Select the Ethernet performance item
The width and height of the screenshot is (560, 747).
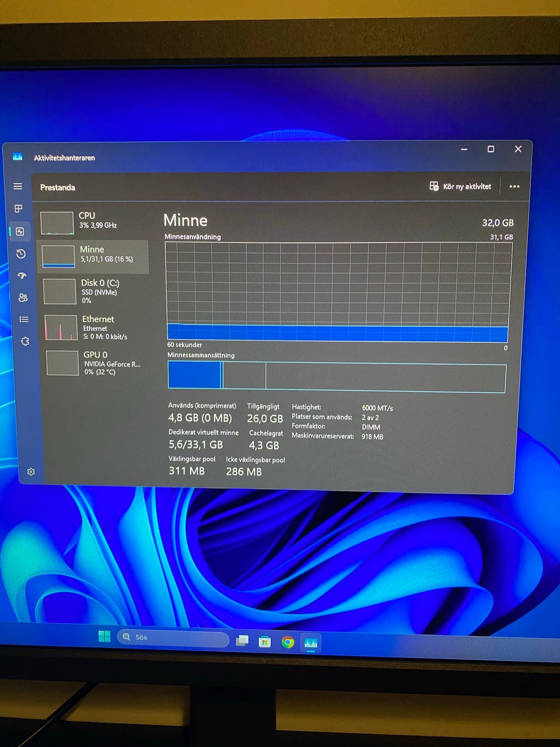tap(96, 327)
